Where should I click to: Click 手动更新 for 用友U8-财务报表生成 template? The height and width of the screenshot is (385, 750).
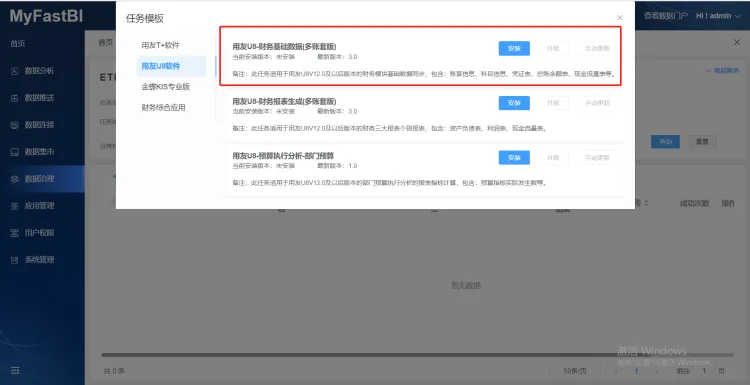597,103
